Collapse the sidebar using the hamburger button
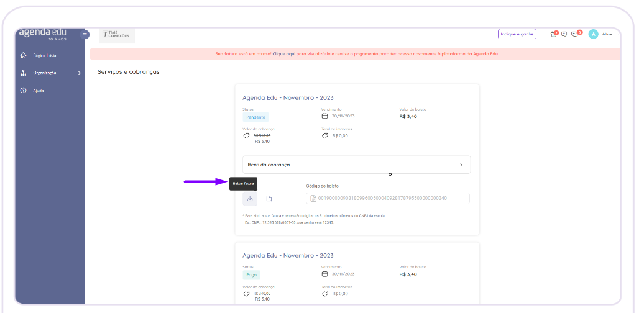 (x=85, y=34)
